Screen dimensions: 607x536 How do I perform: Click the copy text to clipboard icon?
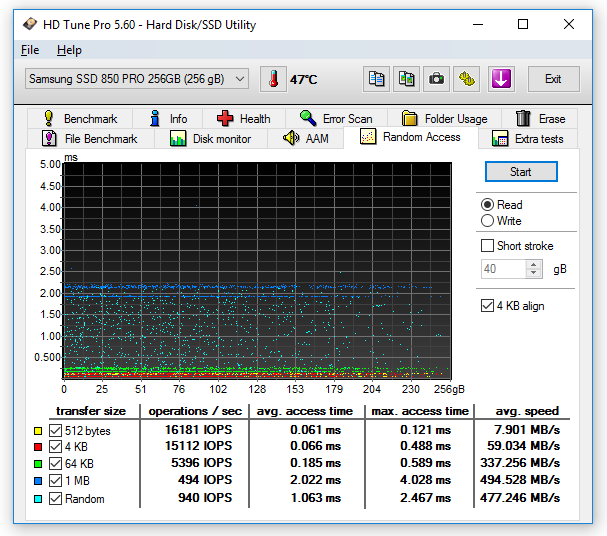(x=376, y=79)
